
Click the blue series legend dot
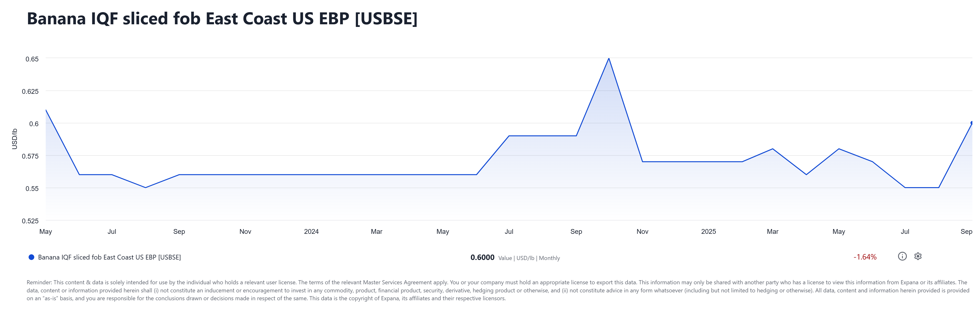pyautogui.click(x=32, y=258)
